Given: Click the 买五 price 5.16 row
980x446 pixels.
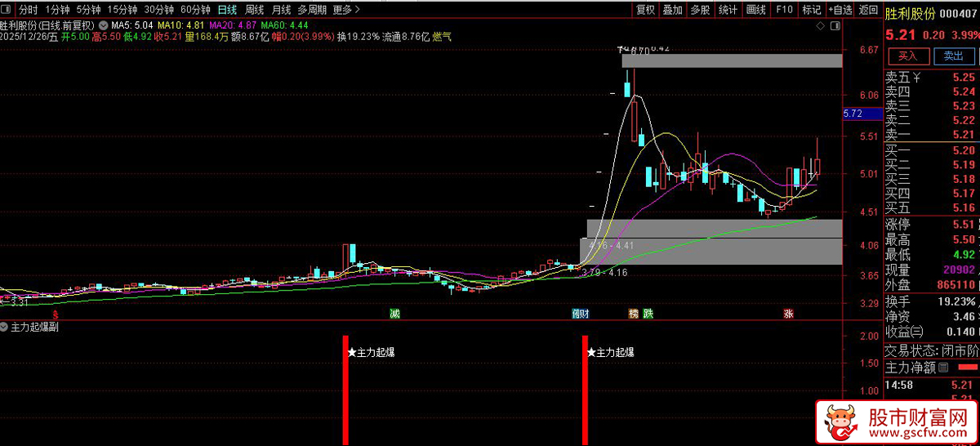Looking at the screenshot, I should [931, 207].
